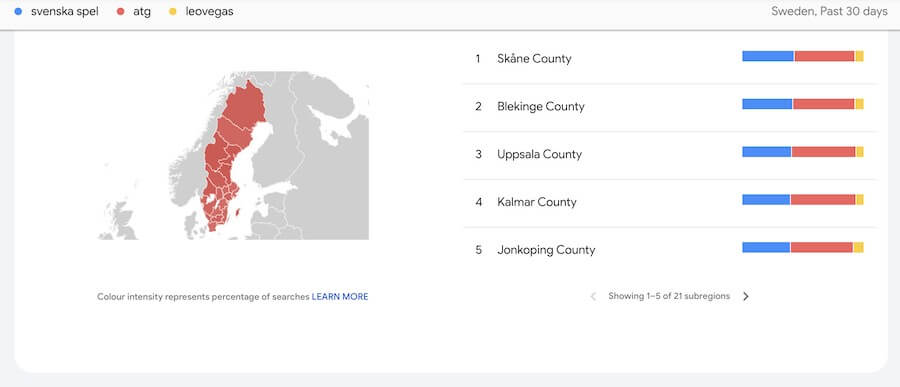The height and width of the screenshot is (387, 900).
Task: Click Uppsala County's comparison bar
Action: pyautogui.click(x=803, y=152)
